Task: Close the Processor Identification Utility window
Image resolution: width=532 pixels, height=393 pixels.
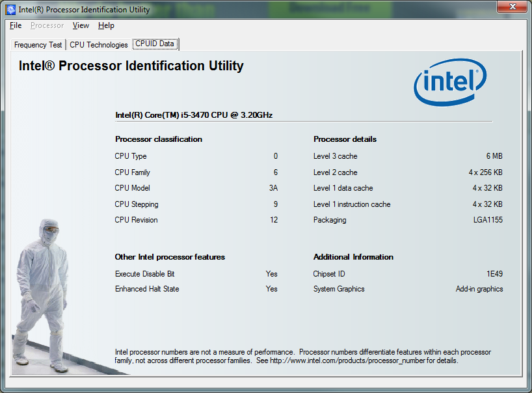Action: [x=512, y=7]
